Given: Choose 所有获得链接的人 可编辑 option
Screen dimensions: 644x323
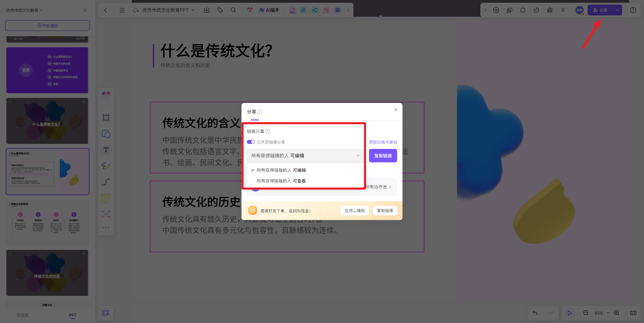Looking at the screenshot, I should pyautogui.click(x=306, y=170).
